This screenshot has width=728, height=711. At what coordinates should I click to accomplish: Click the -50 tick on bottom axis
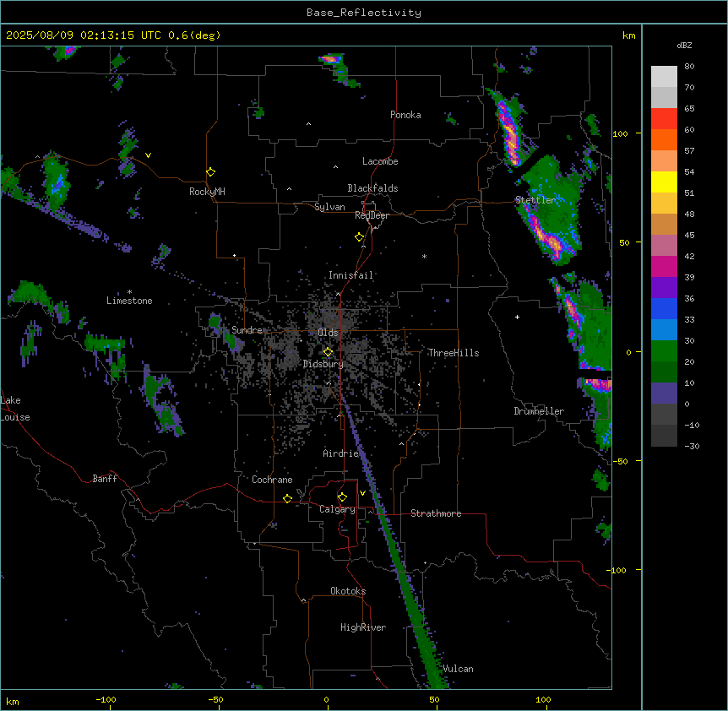pyautogui.click(x=215, y=699)
